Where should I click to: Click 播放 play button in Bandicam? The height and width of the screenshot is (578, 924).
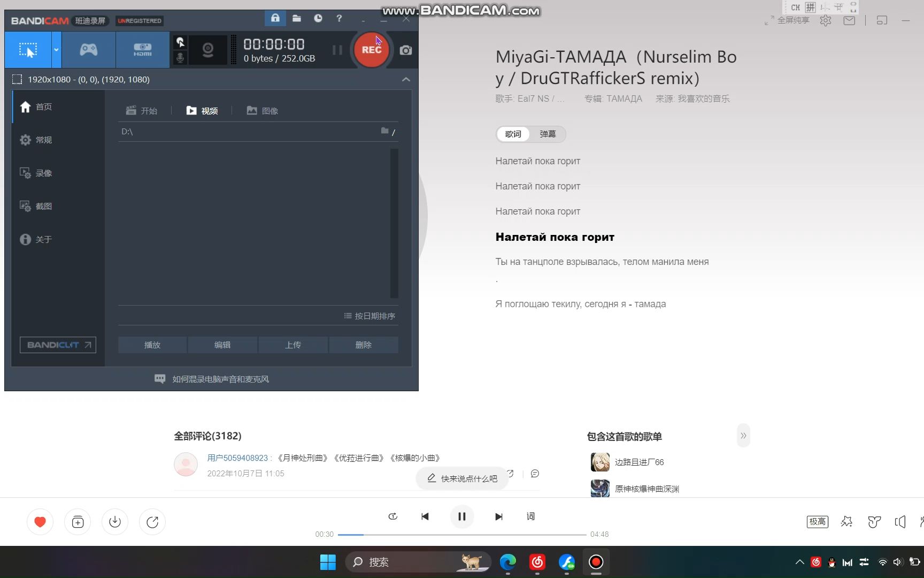coord(152,345)
